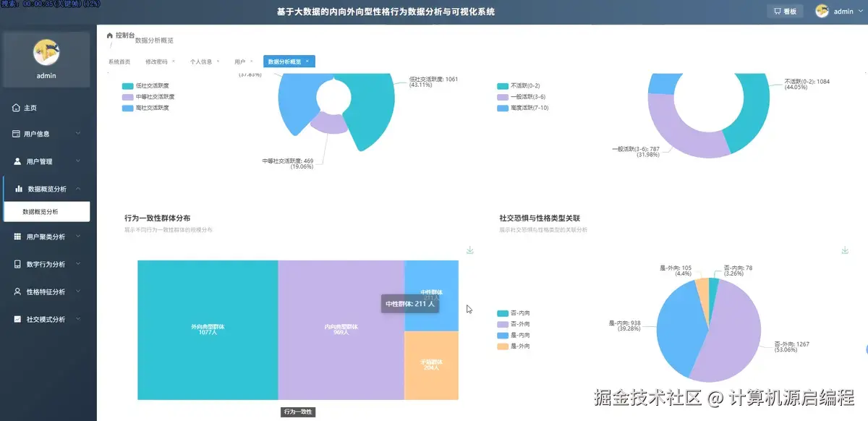
Task: Close the 修改密码 tab
Action: coord(174,61)
